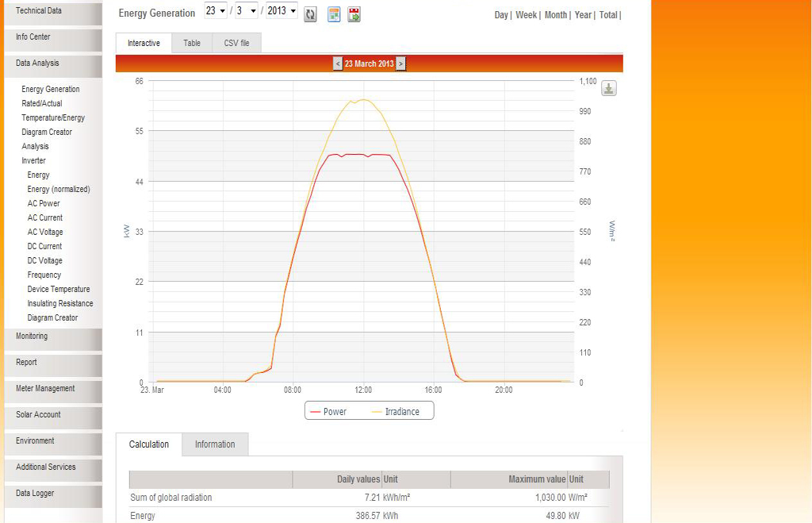Open the day dropdown showing 23

pyautogui.click(x=216, y=11)
